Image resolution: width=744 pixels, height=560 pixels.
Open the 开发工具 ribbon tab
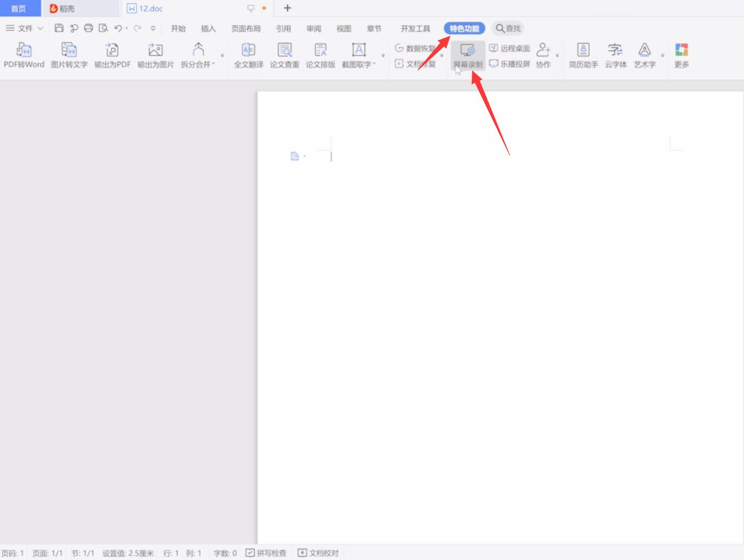(x=415, y=29)
